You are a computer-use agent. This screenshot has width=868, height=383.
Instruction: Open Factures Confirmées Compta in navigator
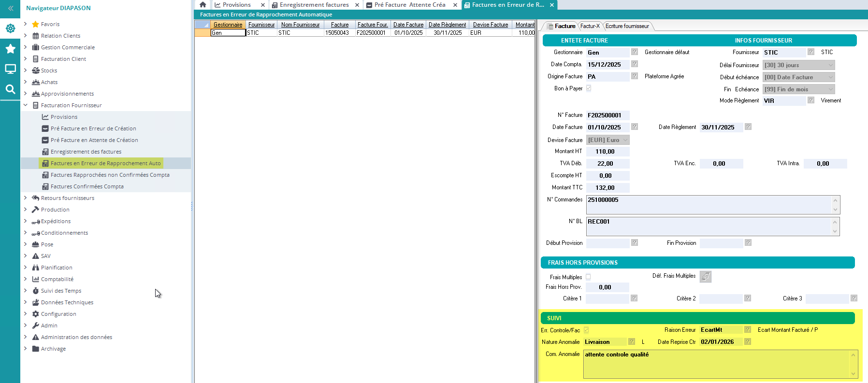tap(87, 186)
